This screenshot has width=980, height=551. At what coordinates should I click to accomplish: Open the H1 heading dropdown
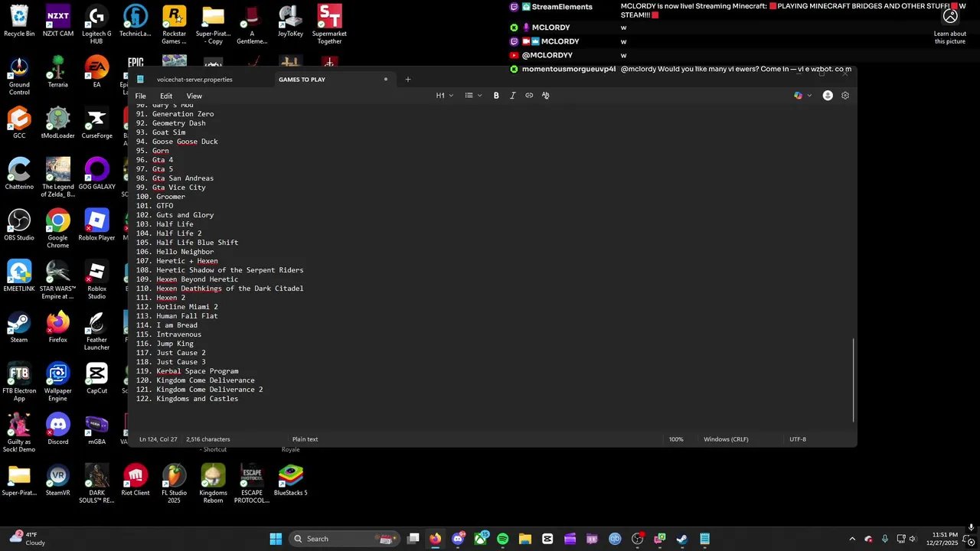pos(445,96)
